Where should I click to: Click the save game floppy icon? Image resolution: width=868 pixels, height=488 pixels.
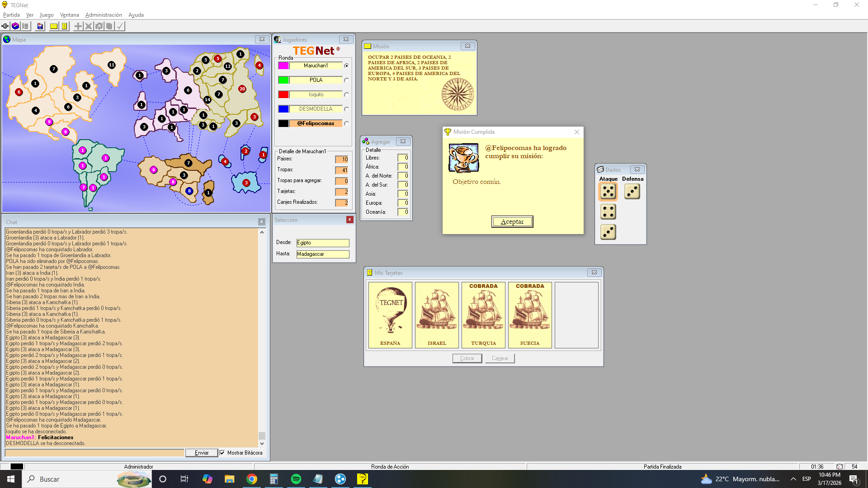click(x=40, y=26)
